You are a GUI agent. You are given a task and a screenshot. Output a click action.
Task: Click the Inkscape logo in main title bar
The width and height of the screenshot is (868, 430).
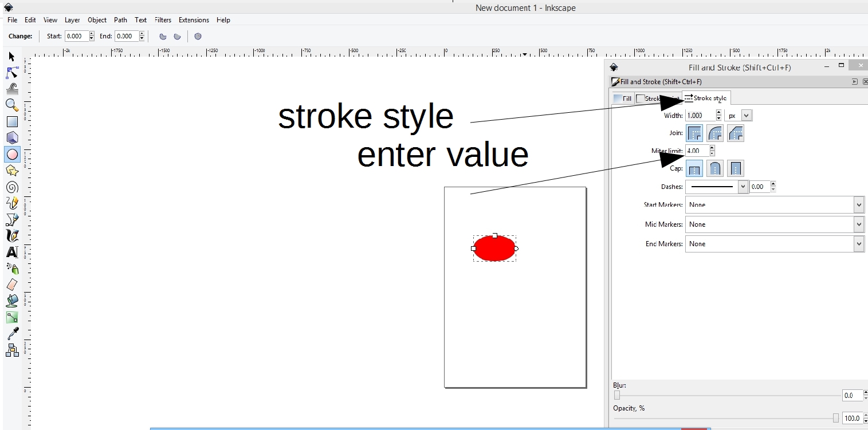(8, 7)
